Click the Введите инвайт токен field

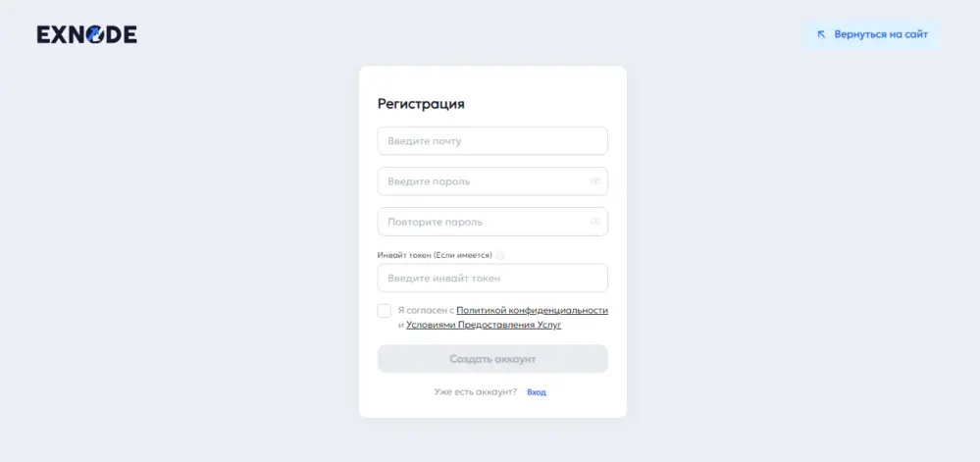pyautogui.click(x=492, y=279)
